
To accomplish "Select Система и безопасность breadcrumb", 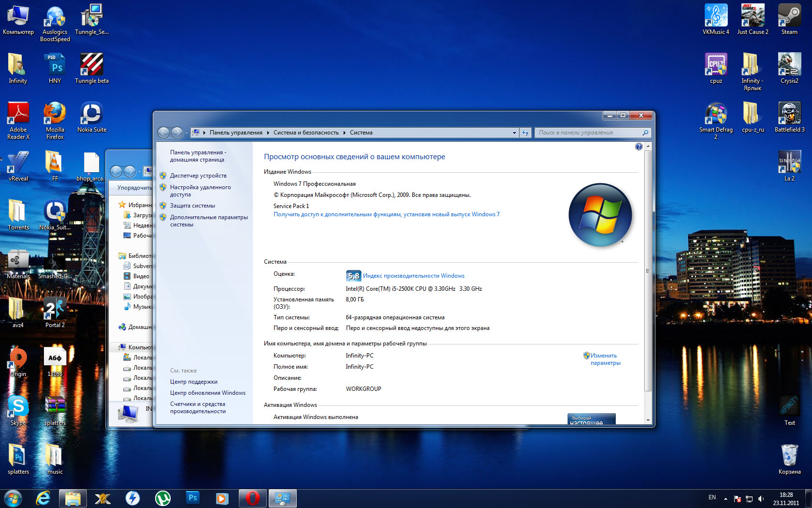I will click(x=306, y=133).
